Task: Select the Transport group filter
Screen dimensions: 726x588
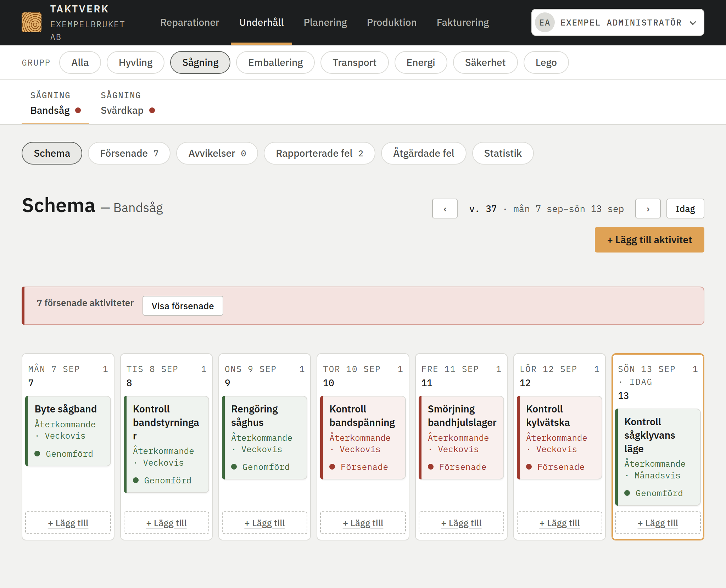Action: tap(354, 62)
